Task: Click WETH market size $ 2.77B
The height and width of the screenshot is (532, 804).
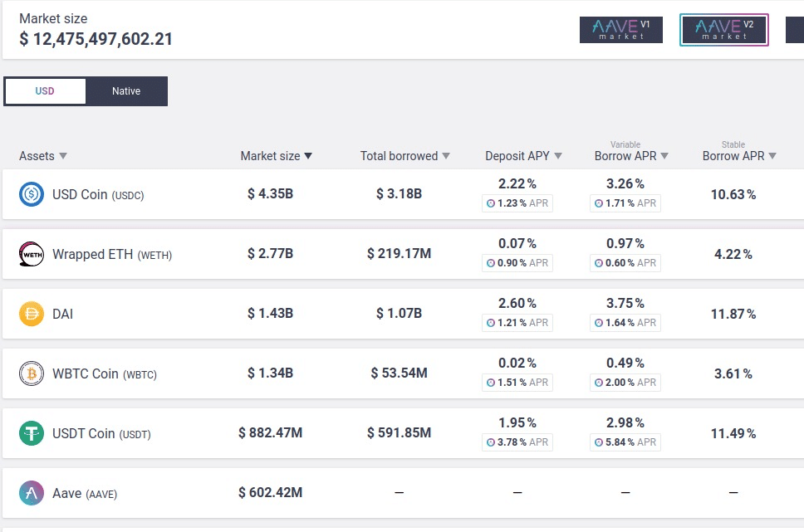Action: tap(270, 254)
